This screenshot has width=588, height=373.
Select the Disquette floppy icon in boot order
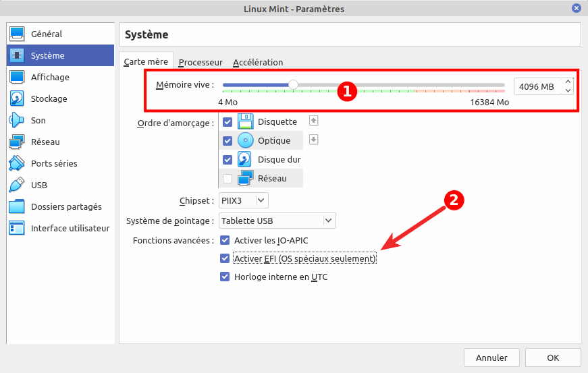245,121
